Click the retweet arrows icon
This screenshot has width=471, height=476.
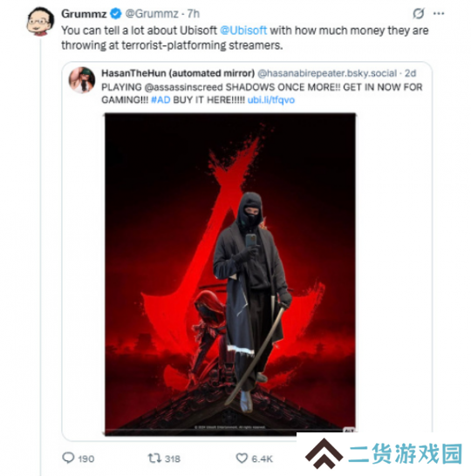point(154,458)
